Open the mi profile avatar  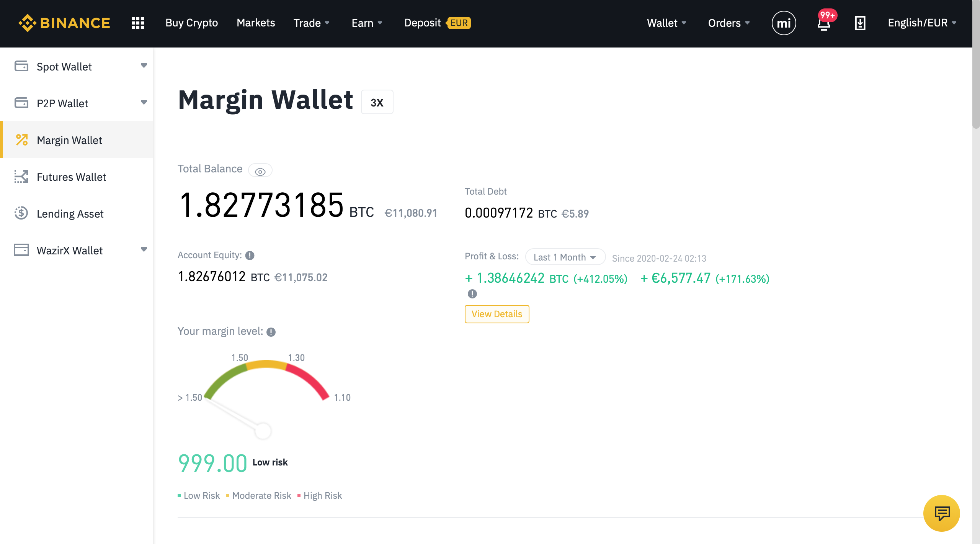pyautogui.click(x=784, y=23)
